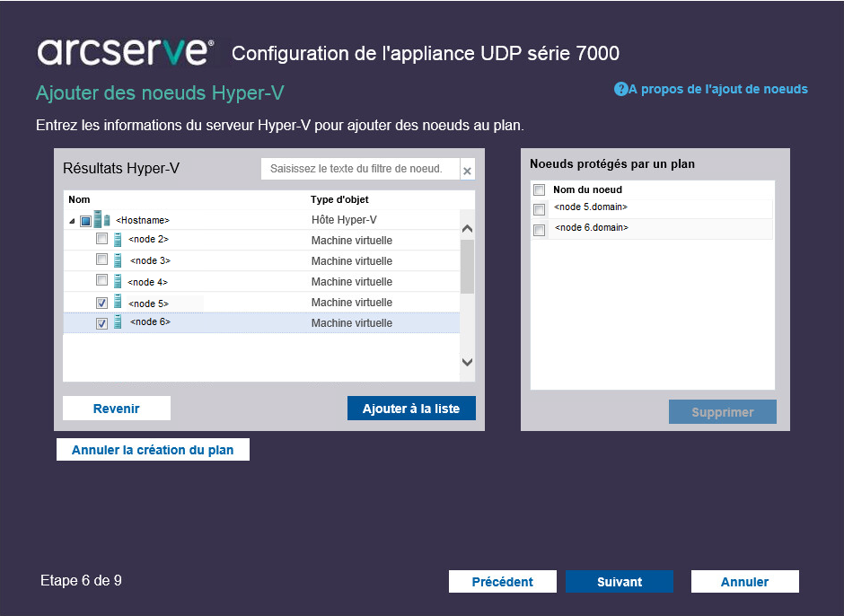Uncheck the node 6 checkbox
The width and height of the screenshot is (844, 616).
tap(101, 323)
